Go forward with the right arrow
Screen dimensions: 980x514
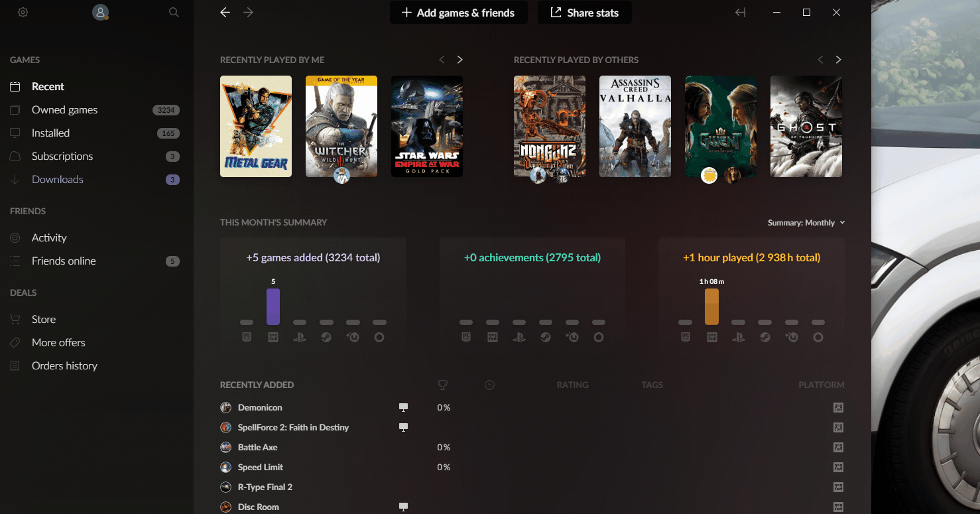pos(248,13)
